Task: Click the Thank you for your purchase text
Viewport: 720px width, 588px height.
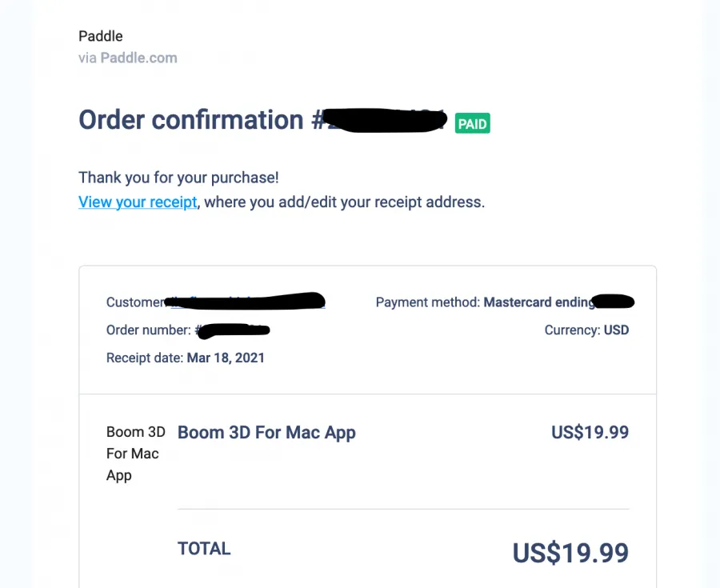Action: (178, 178)
